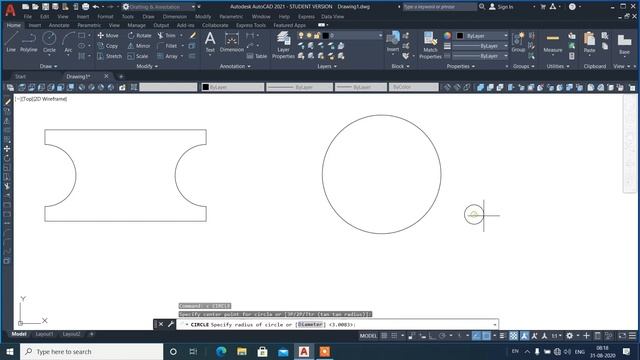
Task: Expand the Layers panel
Action: click(x=327, y=66)
